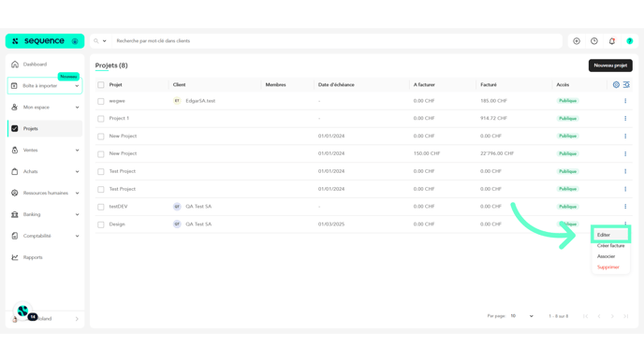644x362 pixels.
Task: Open the notifications bell
Action: tap(612, 41)
